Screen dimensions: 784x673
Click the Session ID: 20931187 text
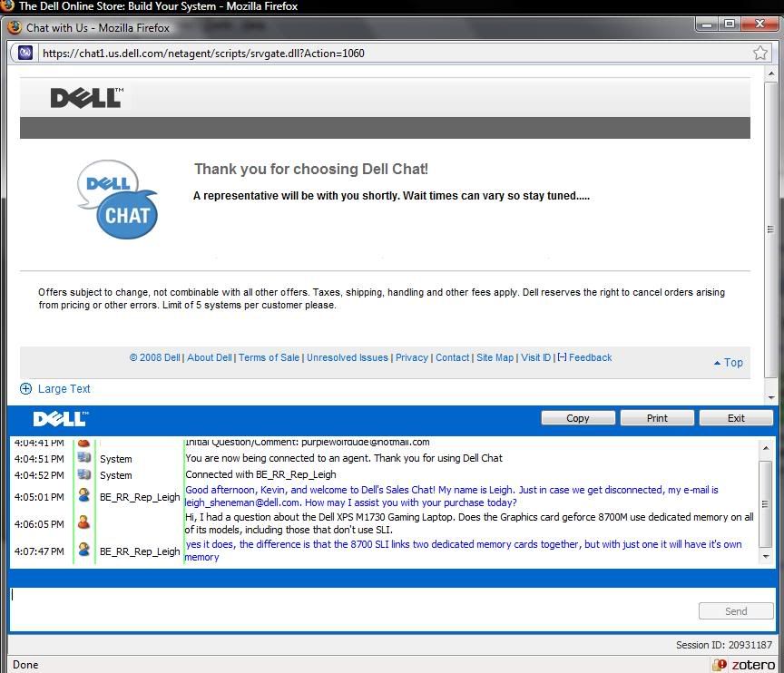[724, 645]
